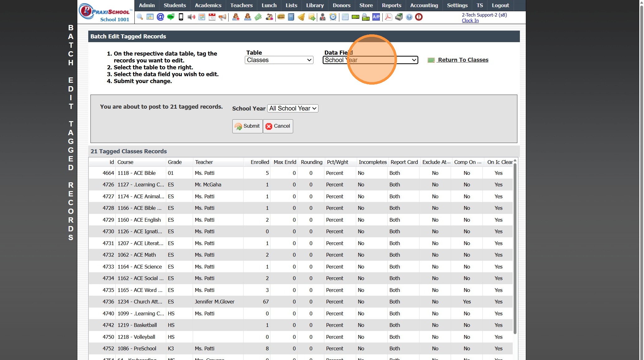Open the Reports menu
Screen dimensions: 644x360
pyautogui.click(x=391, y=5)
